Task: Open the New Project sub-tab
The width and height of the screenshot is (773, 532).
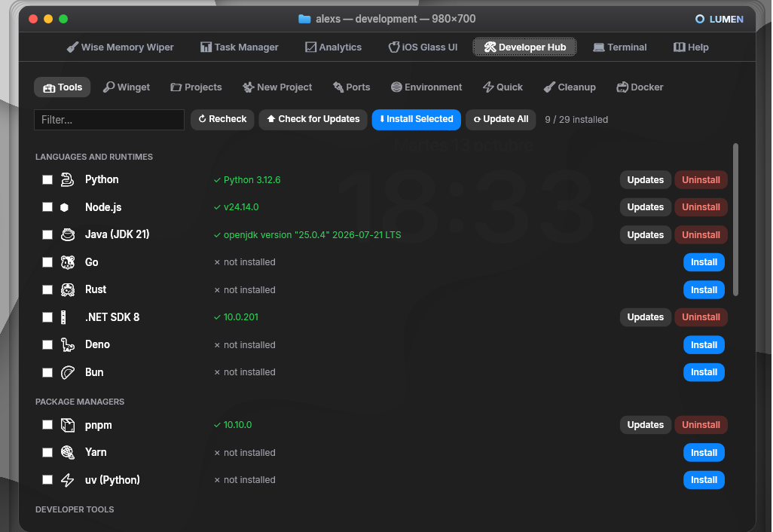Action: point(277,87)
